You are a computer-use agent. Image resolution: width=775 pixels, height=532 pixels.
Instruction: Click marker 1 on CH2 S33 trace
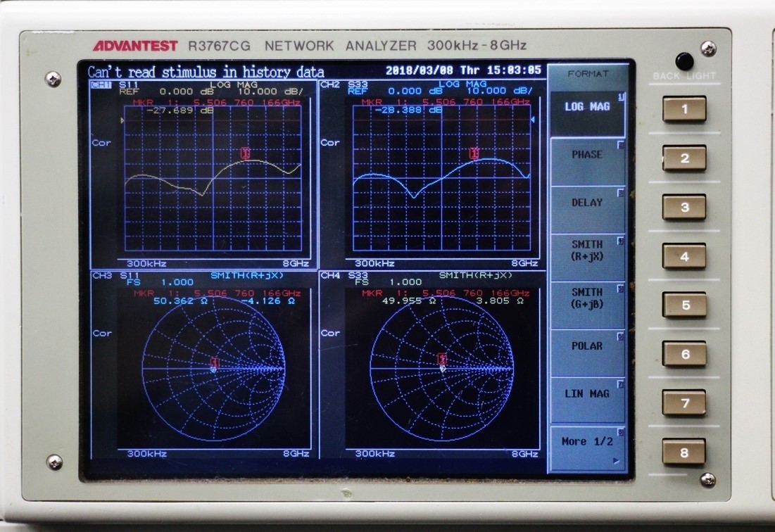[x=474, y=153]
